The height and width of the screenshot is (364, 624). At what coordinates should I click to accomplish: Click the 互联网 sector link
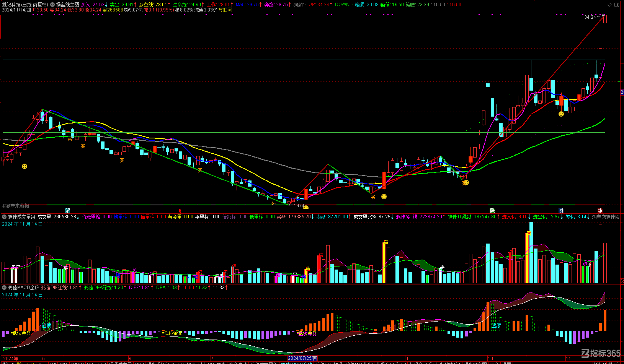[x=225, y=10]
